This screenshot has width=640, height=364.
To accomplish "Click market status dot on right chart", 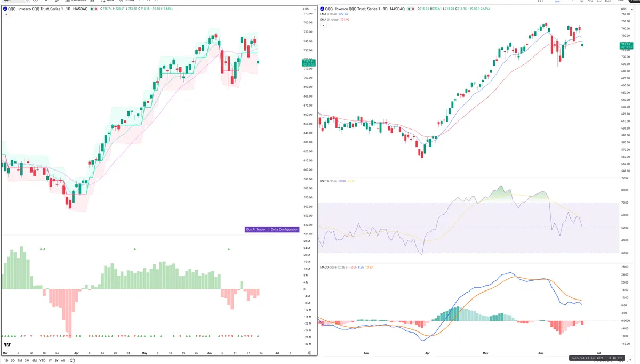I will tap(409, 9).
